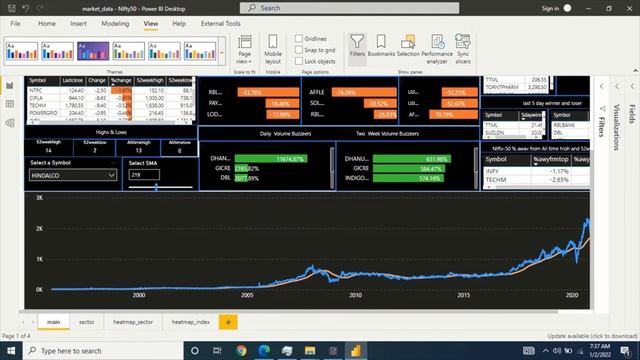The width and height of the screenshot is (640, 360).
Task: Open Microsoft Edge from taskbar
Action: [264, 351]
